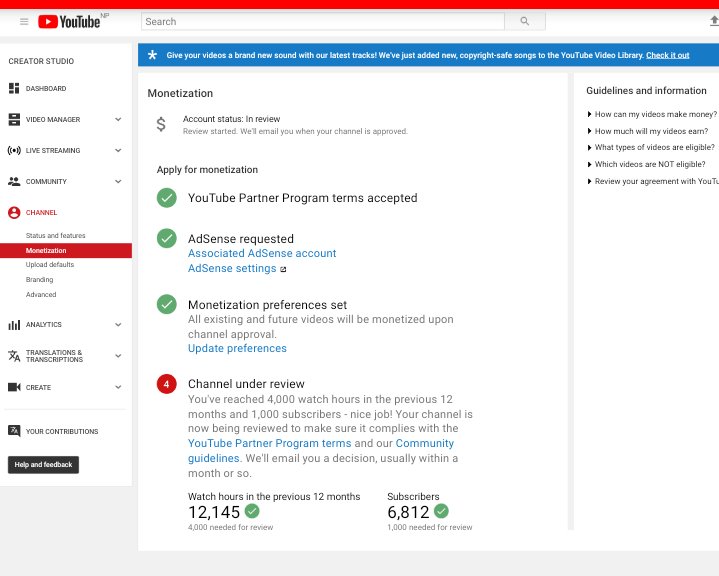Click '4,000 needed for review' text
This screenshot has width=719, height=576.
point(231,527)
